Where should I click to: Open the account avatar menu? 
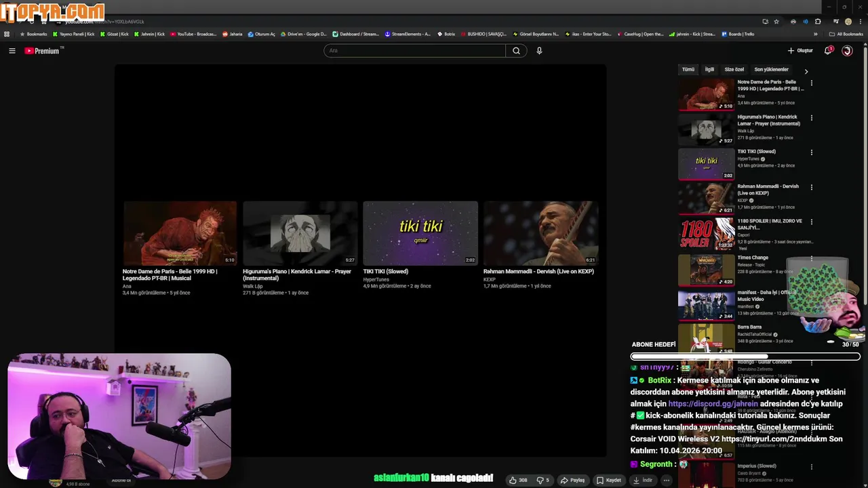click(x=847, y=51)
